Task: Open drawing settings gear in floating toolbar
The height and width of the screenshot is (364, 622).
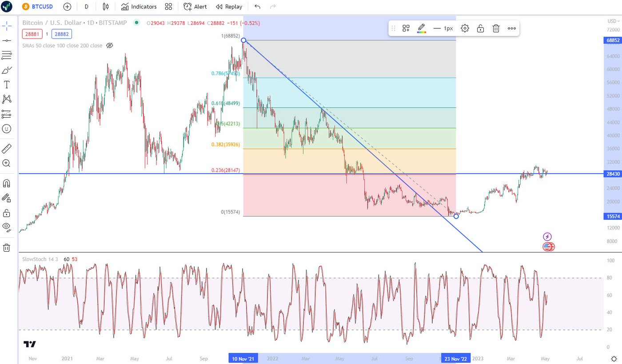Action: click(465, 28)
